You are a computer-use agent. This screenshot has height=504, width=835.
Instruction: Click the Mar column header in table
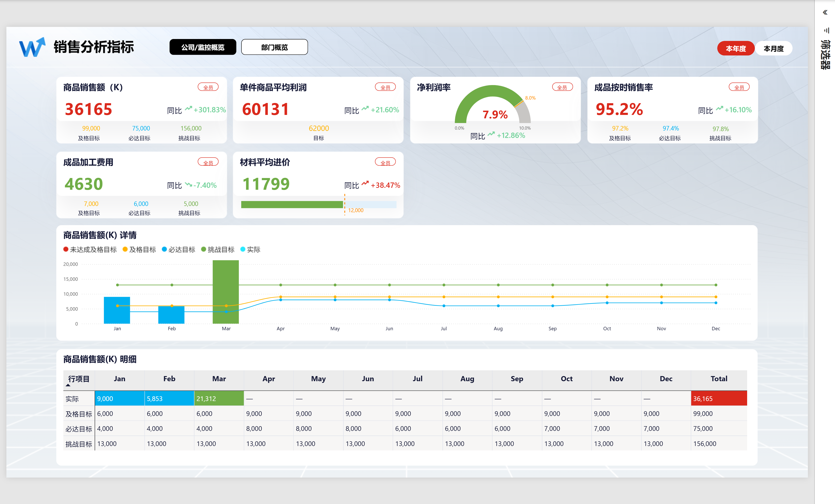tap(219, 379)
